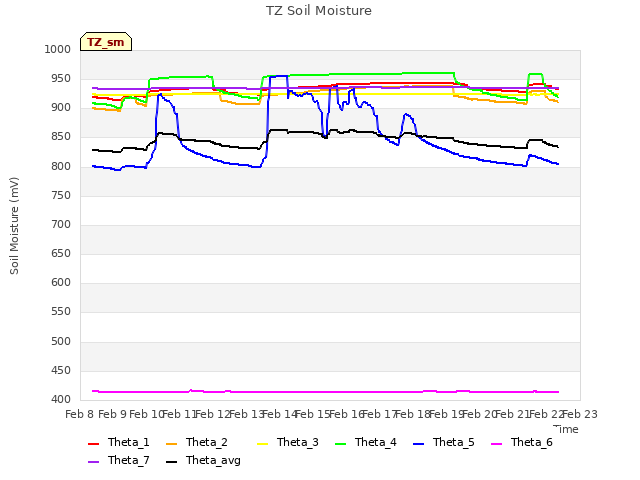
Task: Toggle the Theta_3 legend entry
Action: (x=287, y=442)
